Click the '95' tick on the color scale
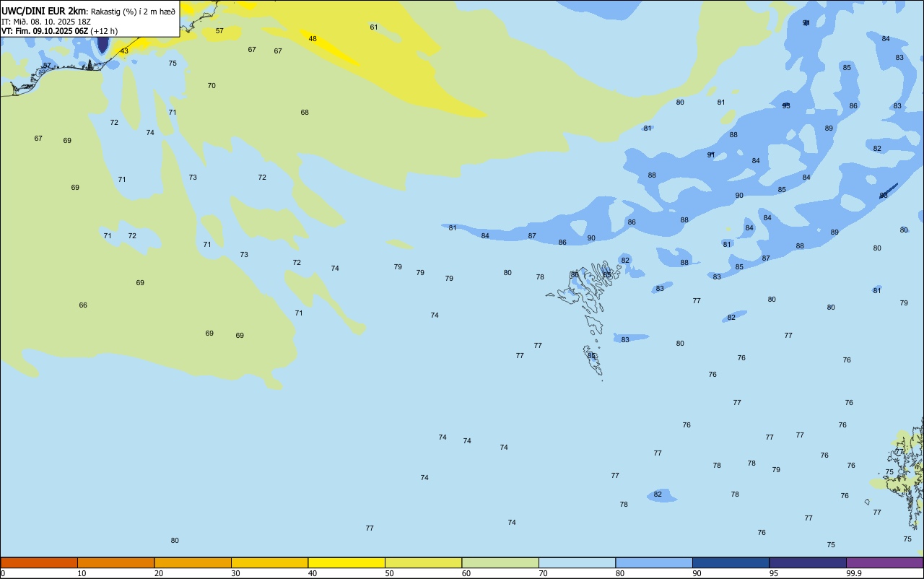This screenshot has width=924, height=579. coord(774,573)
